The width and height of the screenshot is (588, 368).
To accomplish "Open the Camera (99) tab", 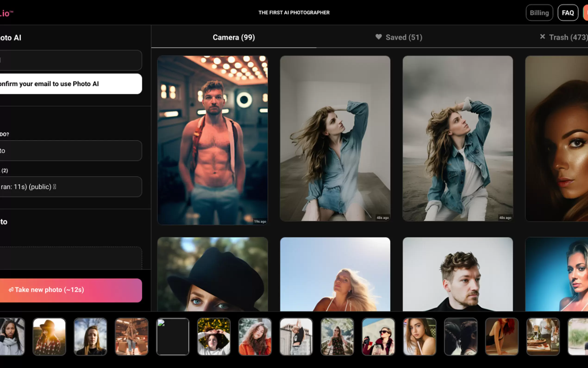I will click(234, 37).
